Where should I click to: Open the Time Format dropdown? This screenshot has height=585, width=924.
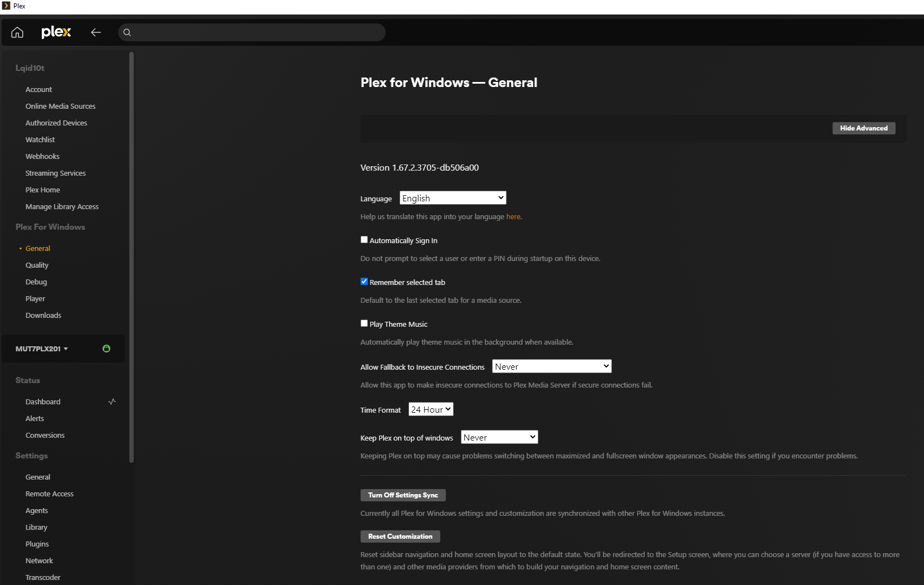point(431,409)
